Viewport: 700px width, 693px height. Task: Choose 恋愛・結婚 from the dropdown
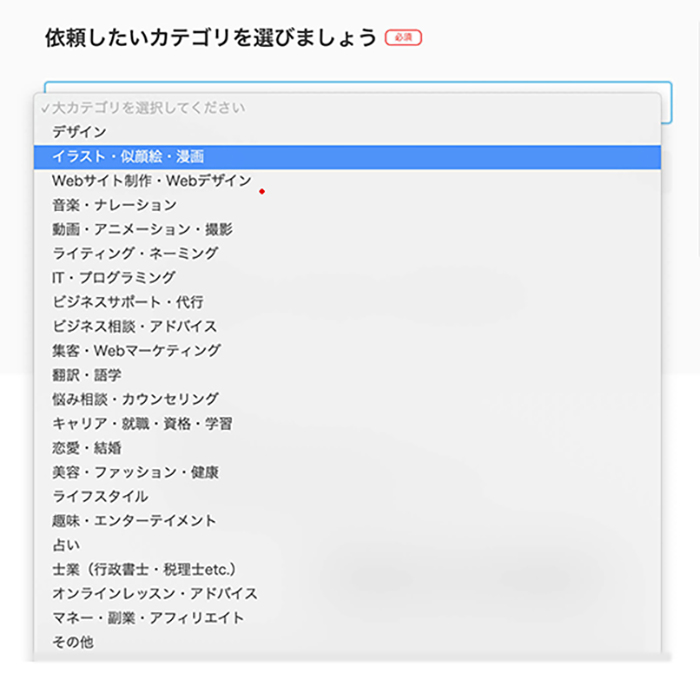347,448
